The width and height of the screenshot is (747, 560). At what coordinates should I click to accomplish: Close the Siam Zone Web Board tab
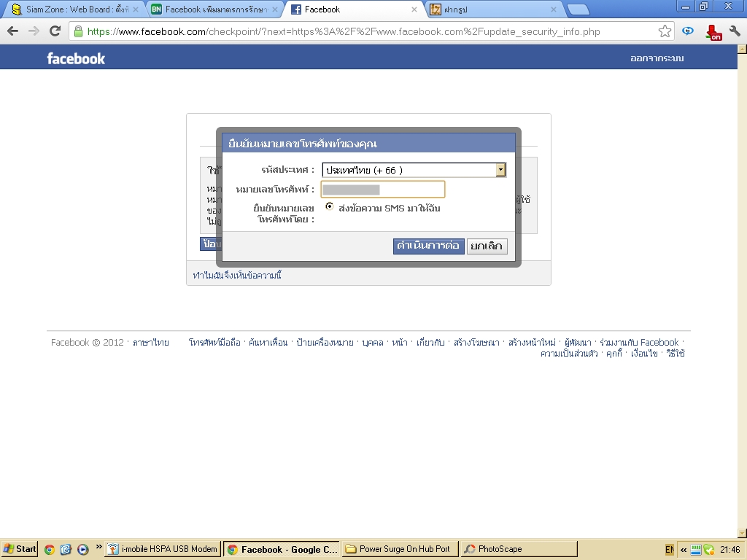[x=136, y=9]
